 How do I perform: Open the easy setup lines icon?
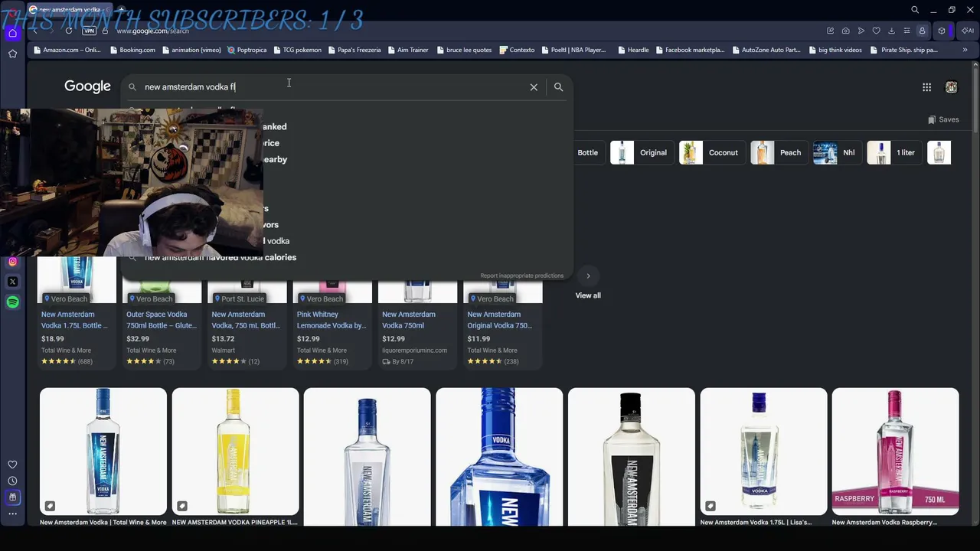point(906,31)
